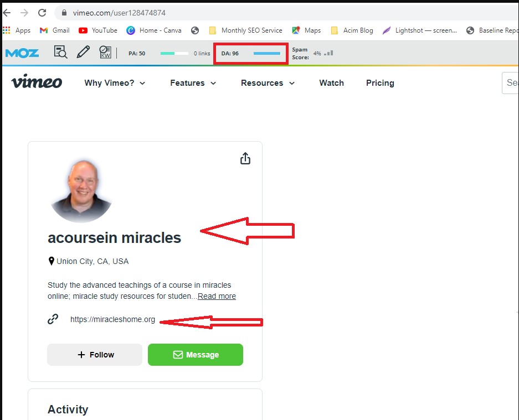Click the Activity section heading
Image resolution: width=519 pixels, height=420 pixels.
pyautogui.click(x=68, y=409)
